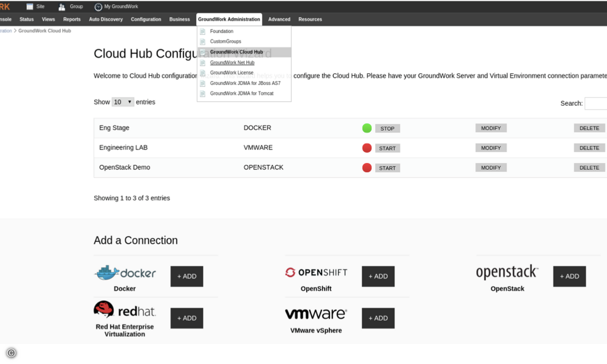Click the red status indicator for OpenStack Demo
The width and height of the screenshot is (607, 364).
367,167
